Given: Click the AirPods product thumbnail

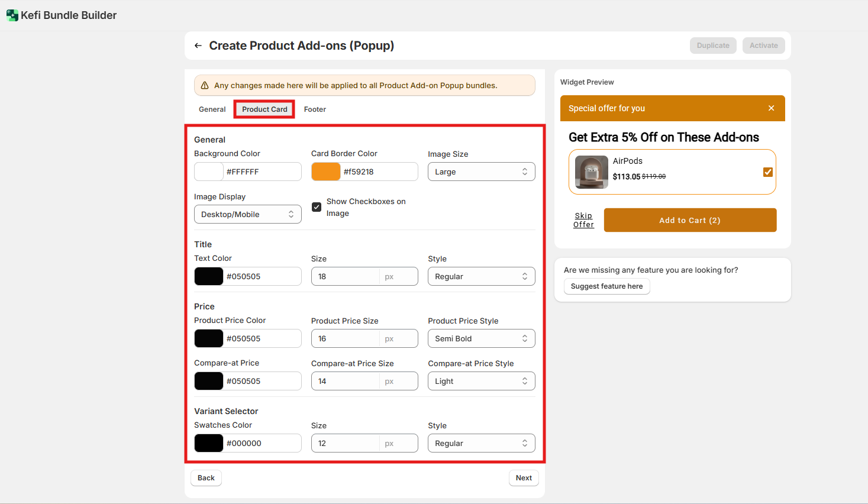Looking at the screenshot, I should (591, 172).
